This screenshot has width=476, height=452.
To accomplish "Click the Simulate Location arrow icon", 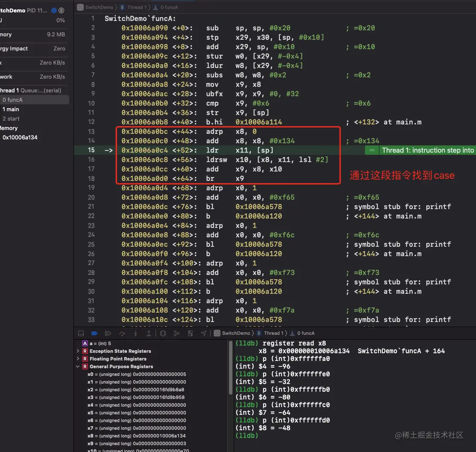I will (204, 333).
